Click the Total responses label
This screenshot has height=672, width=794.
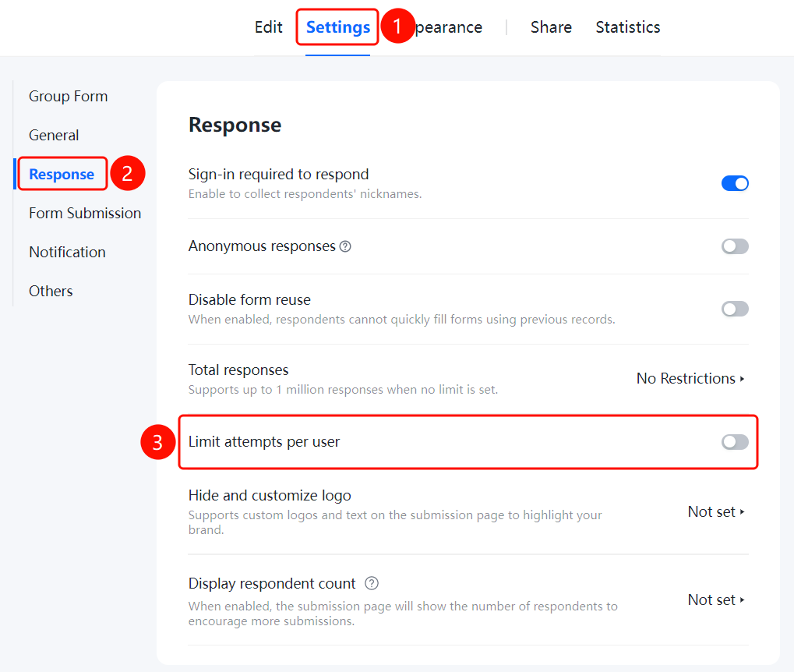pyautogui.click(x=238, y=370)
